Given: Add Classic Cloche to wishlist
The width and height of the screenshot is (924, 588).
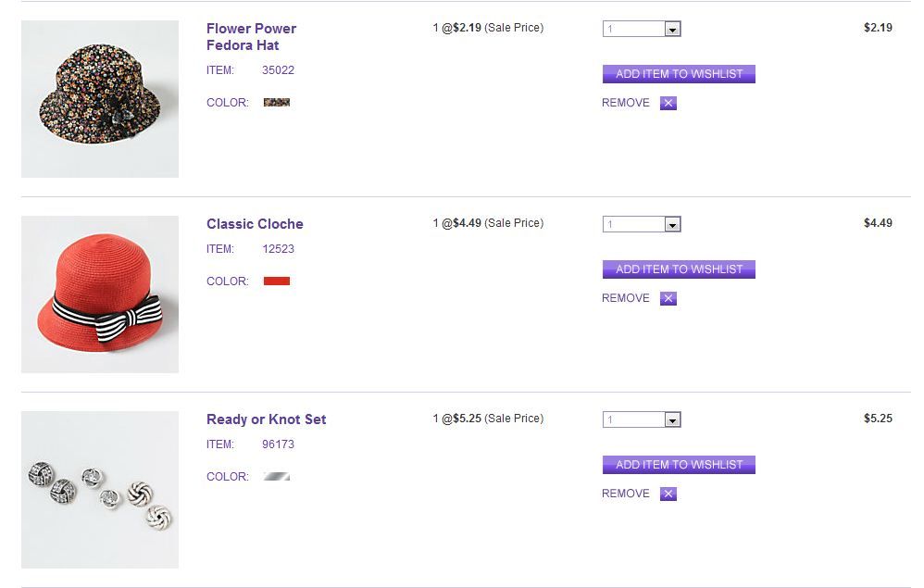Looking at the screenshot, I should pyautogui.click(x=679, y=269).
